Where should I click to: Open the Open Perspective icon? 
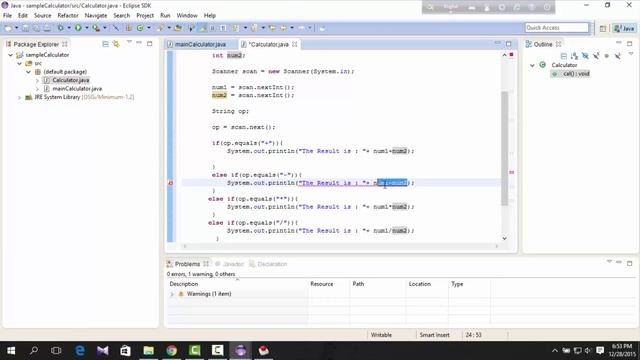[x=603, y=28]
